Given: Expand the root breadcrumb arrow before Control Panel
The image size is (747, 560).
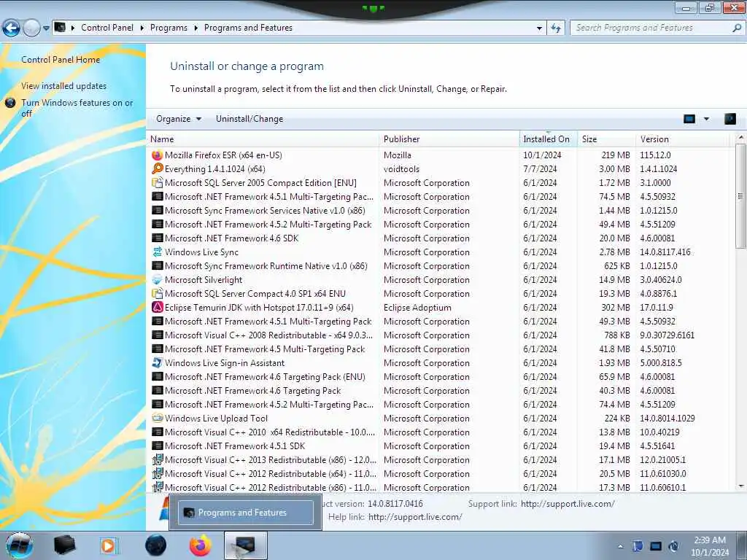Looking at the screenshot, I should pyautogui.click(x=73, y=28).
